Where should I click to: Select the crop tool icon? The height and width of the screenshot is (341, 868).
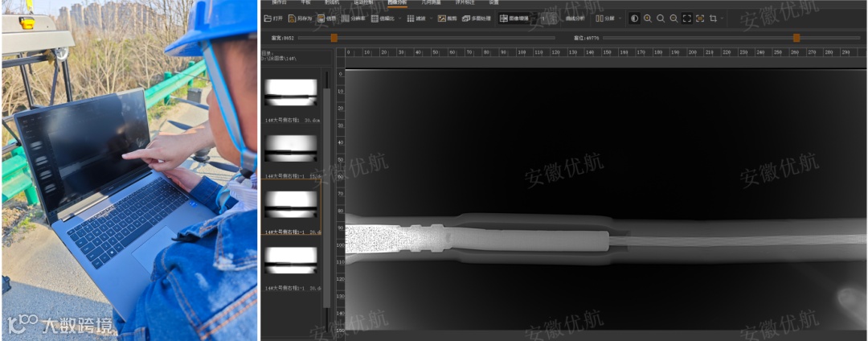pos(713,18)
